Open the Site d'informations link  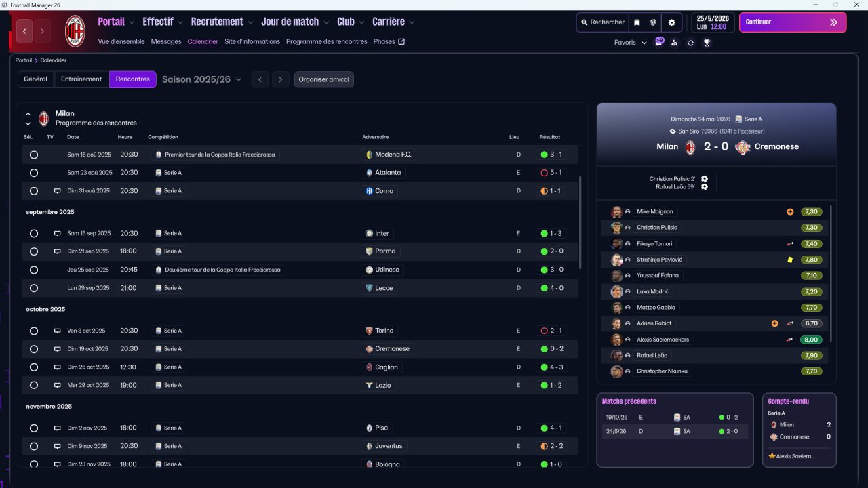pos(252,42)
